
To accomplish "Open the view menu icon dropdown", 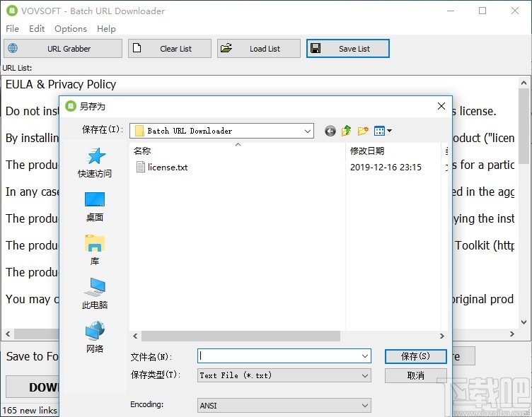I will (383, 131).
